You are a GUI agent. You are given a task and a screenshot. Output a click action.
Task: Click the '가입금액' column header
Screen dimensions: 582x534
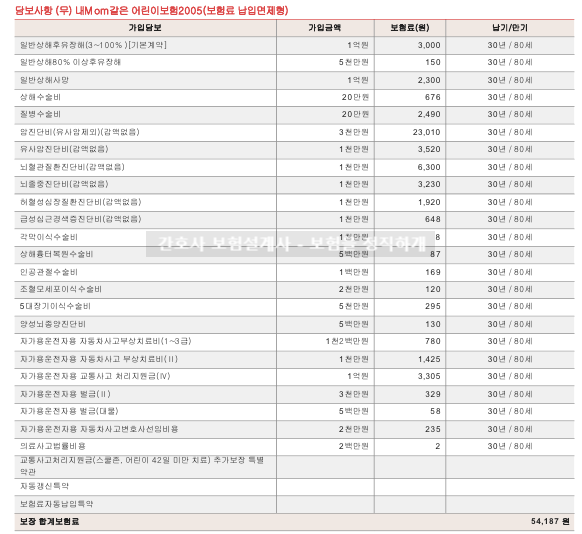(325, 28)
